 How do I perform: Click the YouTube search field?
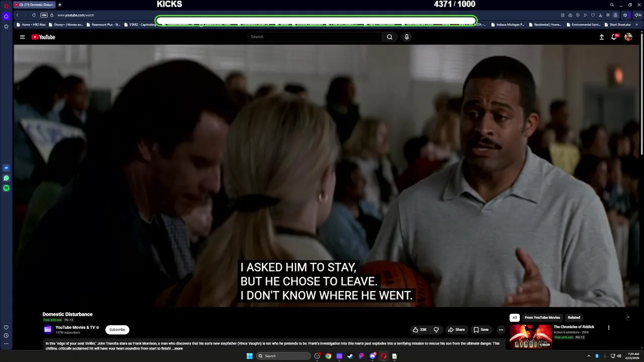[314, 37]
